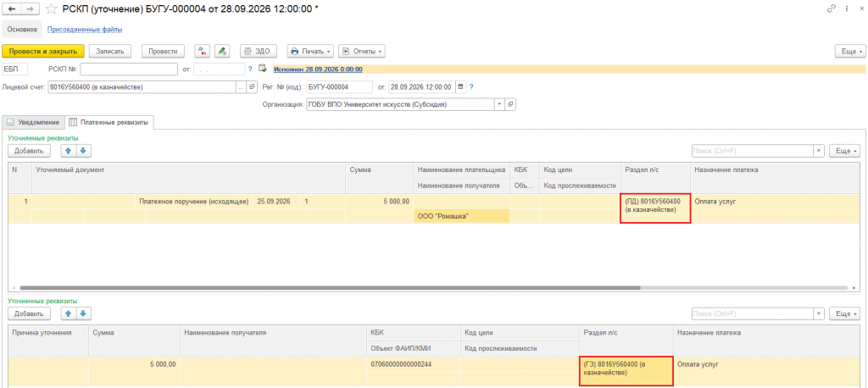Click the document date field 28.09.2026 12:00:00
The height and width of the screenshot is (388, 868).
point(421,87)
